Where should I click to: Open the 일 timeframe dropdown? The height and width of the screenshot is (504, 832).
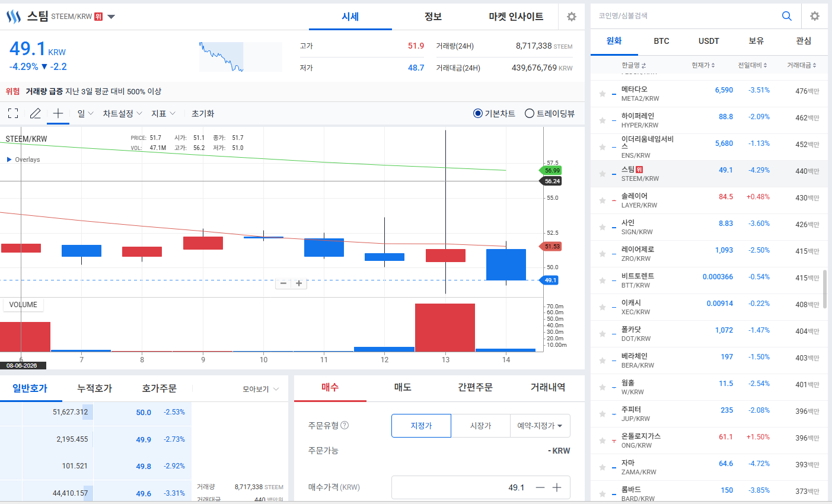[x=85, y=113]
